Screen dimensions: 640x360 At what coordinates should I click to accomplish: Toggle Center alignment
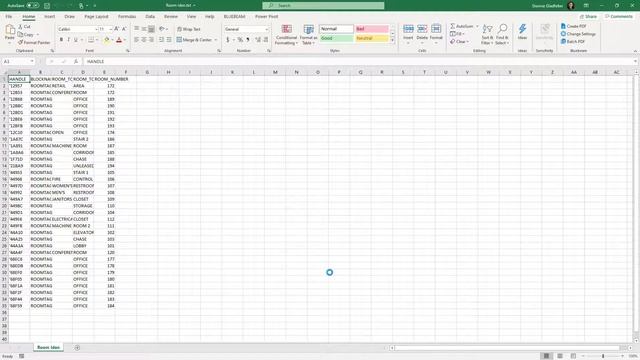click(144, 40)
